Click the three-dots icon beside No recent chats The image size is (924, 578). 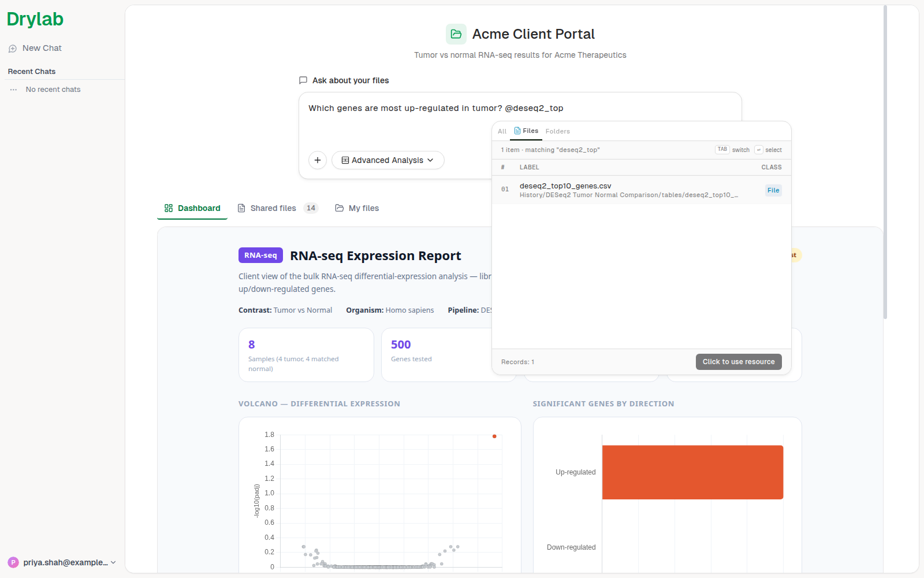(13, 90)
